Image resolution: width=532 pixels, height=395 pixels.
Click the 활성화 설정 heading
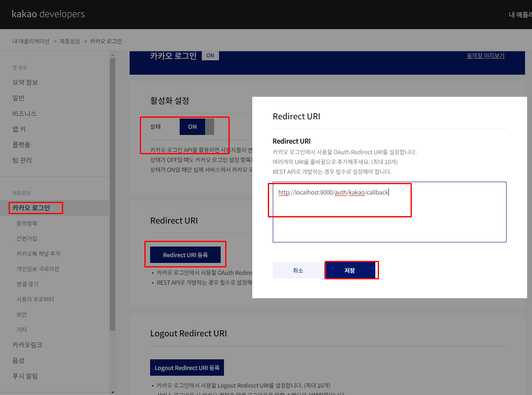pyautogui.click(x=169, y=100)
